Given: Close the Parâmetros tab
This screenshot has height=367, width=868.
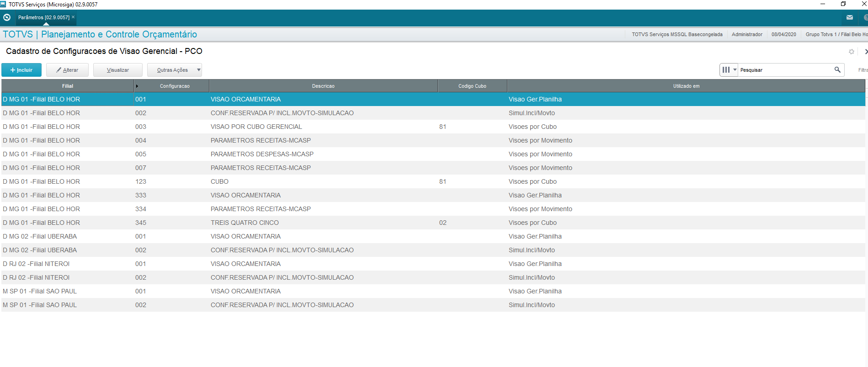Looking at the screenshot, I should (73, 17).
